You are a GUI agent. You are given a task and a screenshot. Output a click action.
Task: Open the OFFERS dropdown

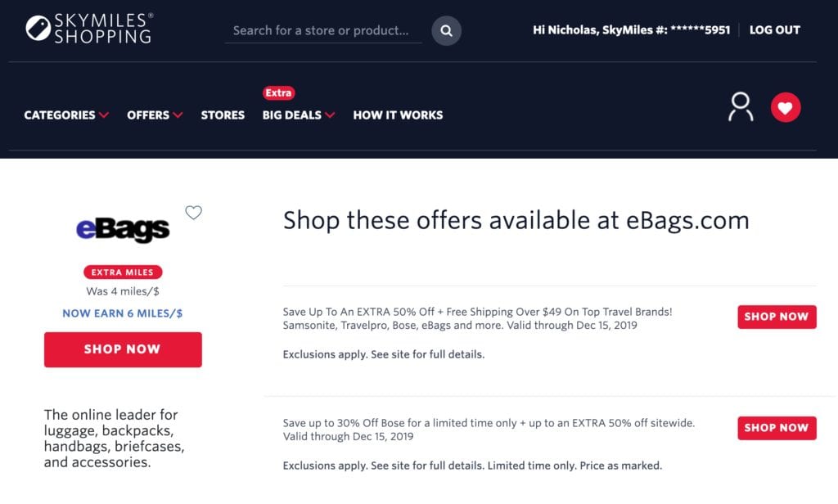pos(155,115)
